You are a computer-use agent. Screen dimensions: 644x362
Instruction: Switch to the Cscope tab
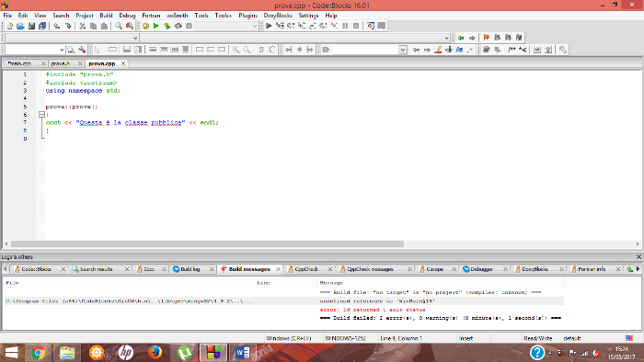click(x=435, y=269)
